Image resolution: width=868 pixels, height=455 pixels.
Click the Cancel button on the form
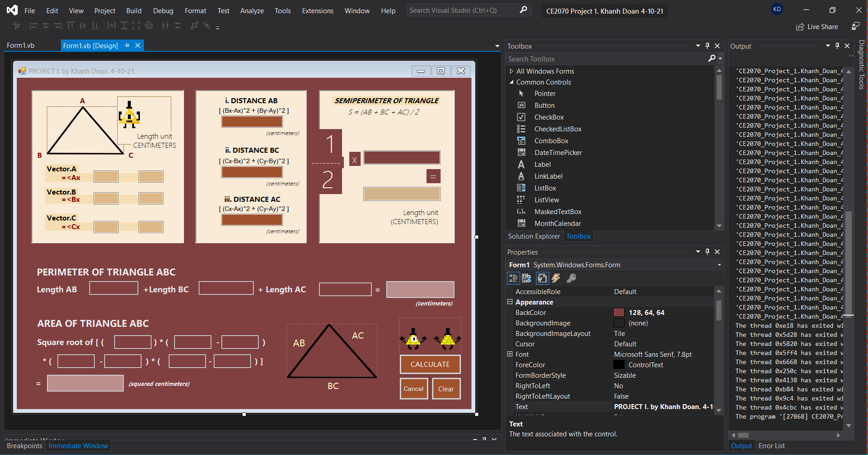click(x=414, y=389)
